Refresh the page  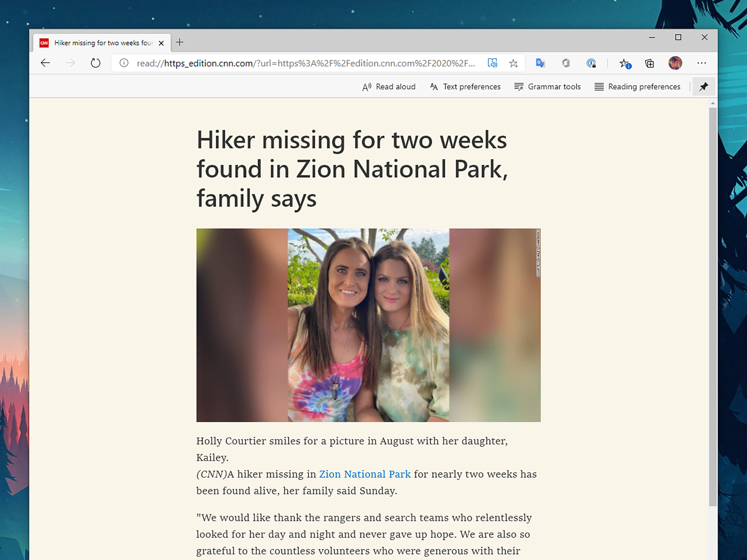(96, 63)
